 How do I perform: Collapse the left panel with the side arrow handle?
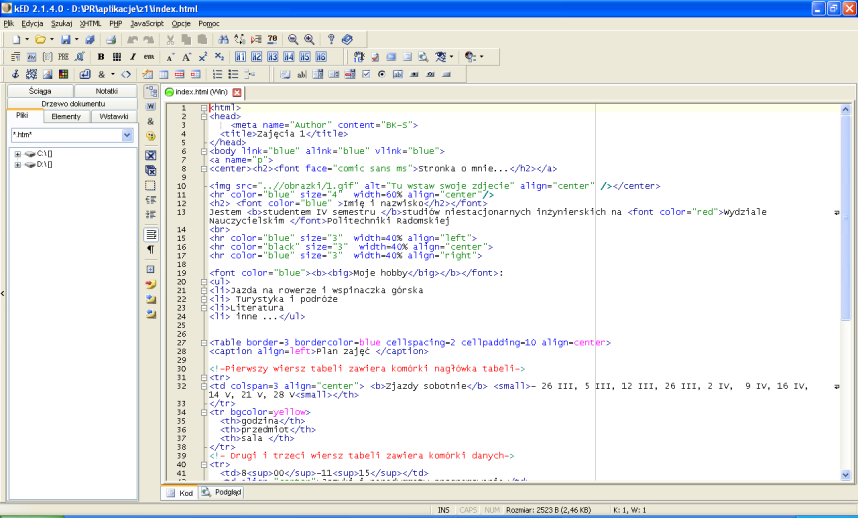tap(3, 293)
